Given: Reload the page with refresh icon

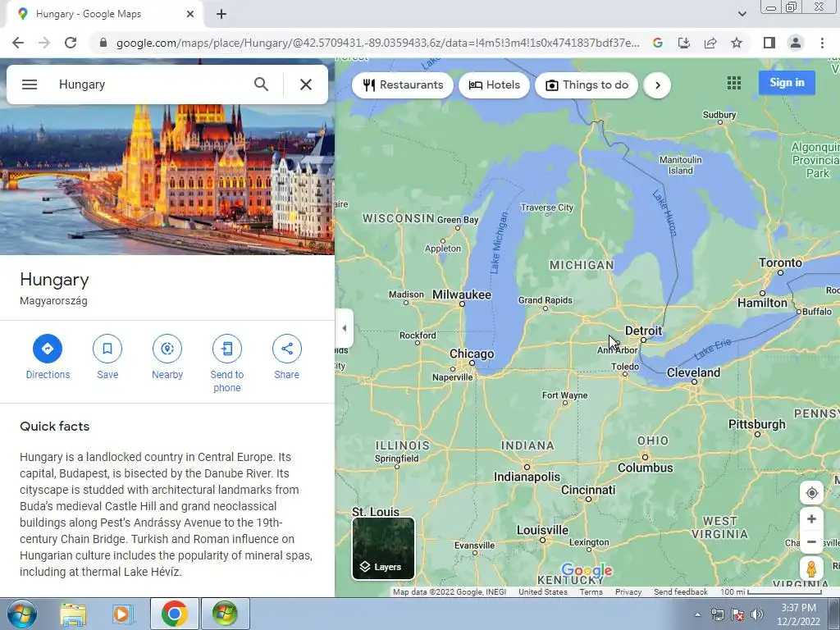Looking at the screenshot, I should coord(71,43).
